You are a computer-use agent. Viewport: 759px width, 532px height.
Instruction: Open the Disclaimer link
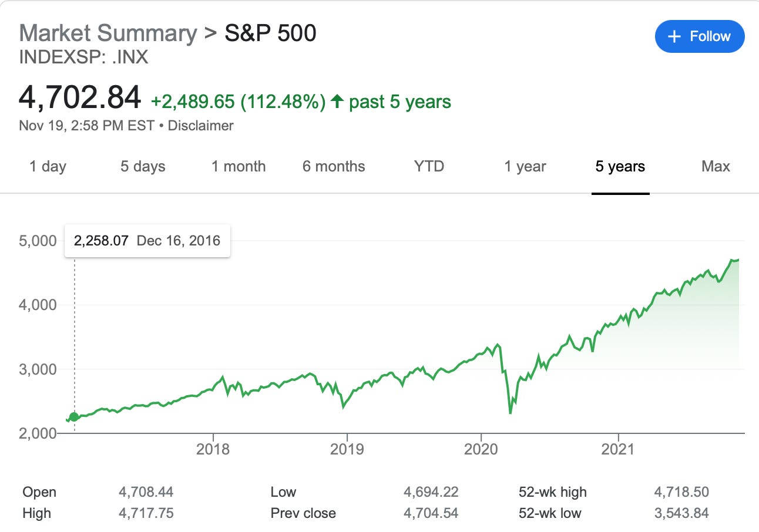200,125
